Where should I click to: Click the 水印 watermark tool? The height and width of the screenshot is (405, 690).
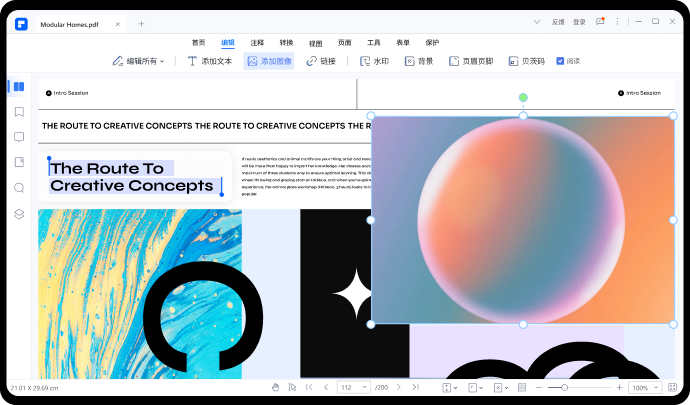click(x=374, y=61)
